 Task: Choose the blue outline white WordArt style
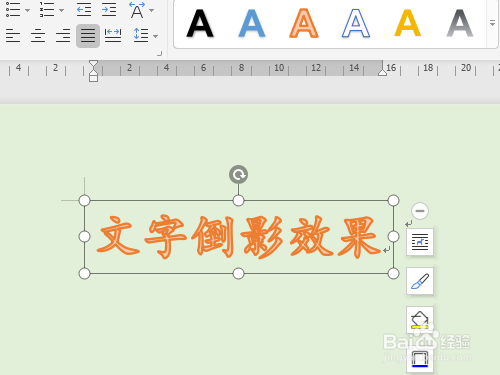tap(356, 24)
